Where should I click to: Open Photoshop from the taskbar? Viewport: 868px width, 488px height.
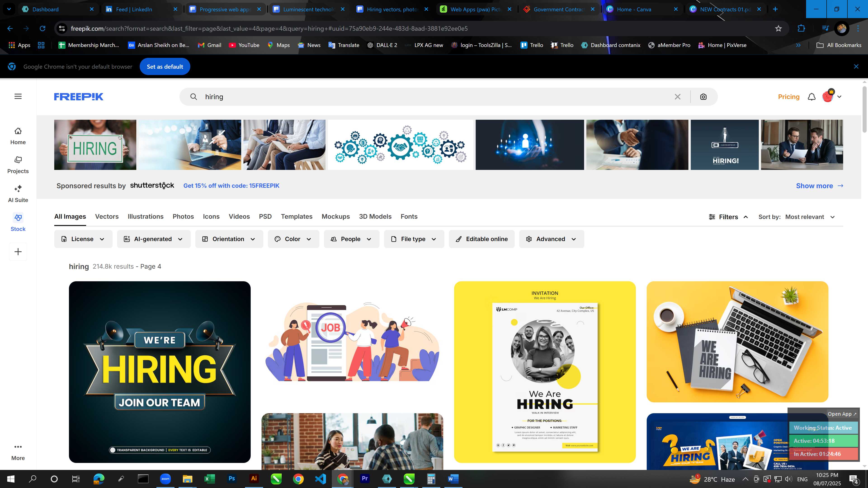coord(232,479)
